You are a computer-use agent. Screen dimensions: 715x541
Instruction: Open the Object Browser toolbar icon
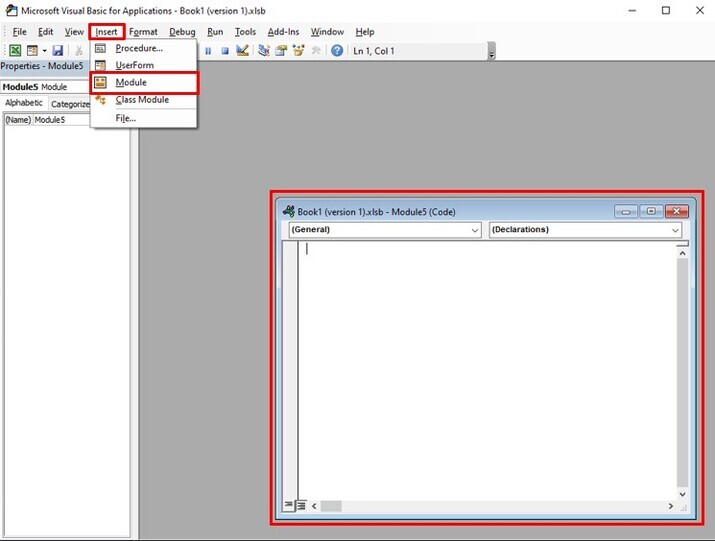pyautogui.click(x=298, y=51)
